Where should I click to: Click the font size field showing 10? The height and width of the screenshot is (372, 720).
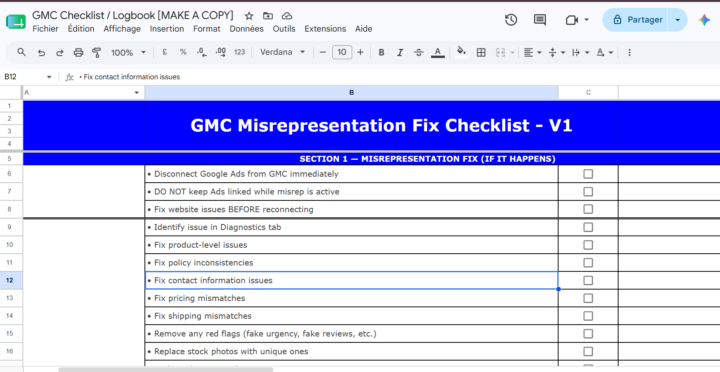click(x=342, y=52)
